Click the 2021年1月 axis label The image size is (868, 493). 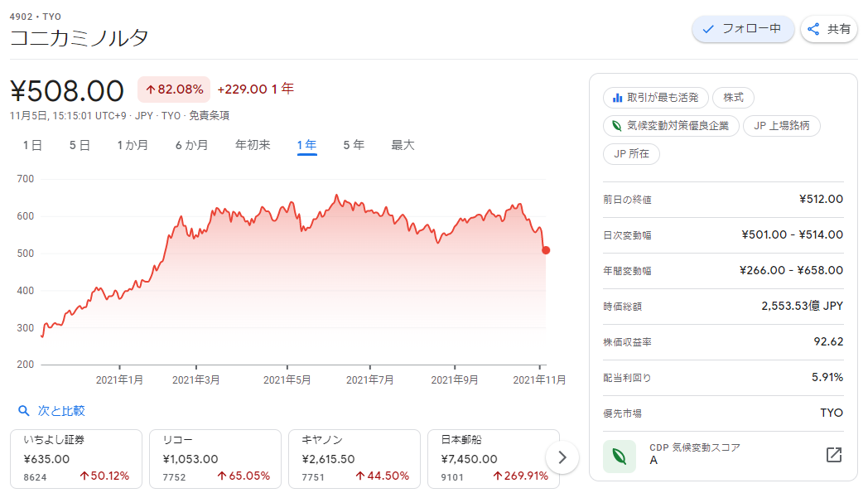point(119,380)
